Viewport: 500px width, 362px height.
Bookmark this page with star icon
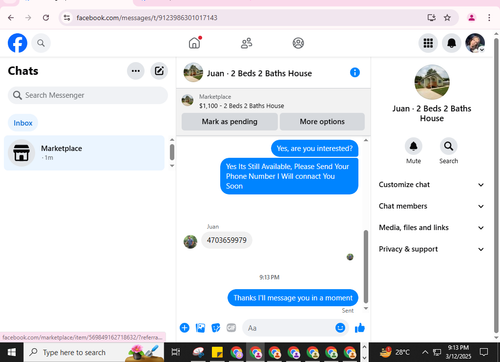[447, 18]
